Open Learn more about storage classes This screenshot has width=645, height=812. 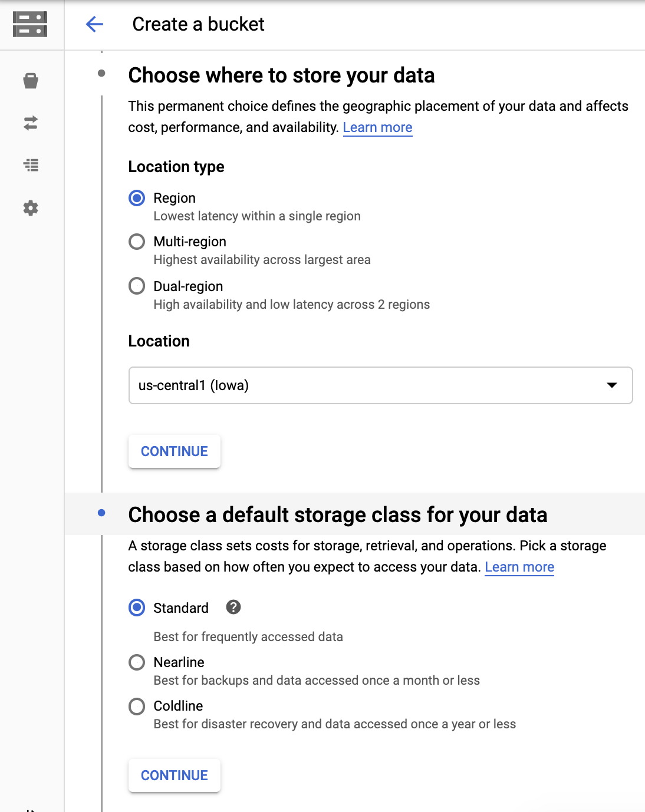coord(519,567)
